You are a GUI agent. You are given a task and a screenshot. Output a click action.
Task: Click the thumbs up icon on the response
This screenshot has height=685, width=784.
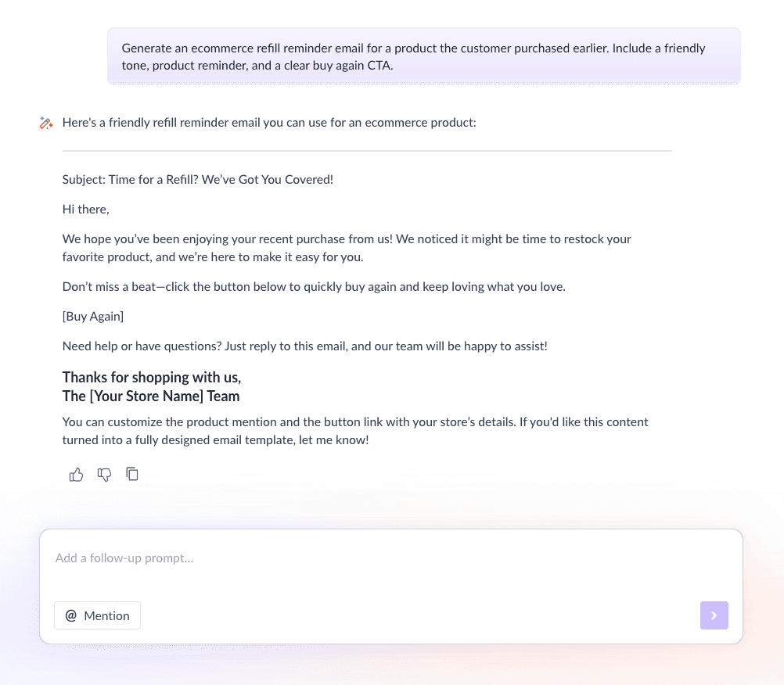[76, 474]
